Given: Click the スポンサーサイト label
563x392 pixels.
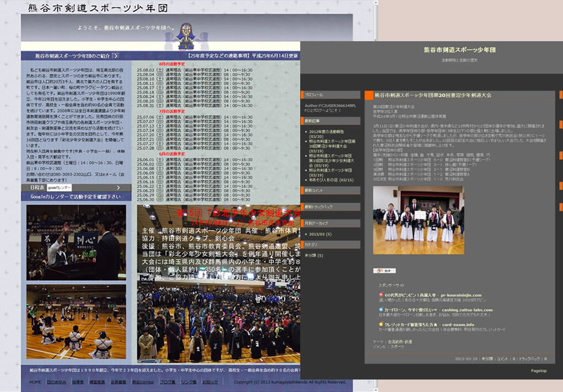Looking at the screenshot, I should point(391,285).
